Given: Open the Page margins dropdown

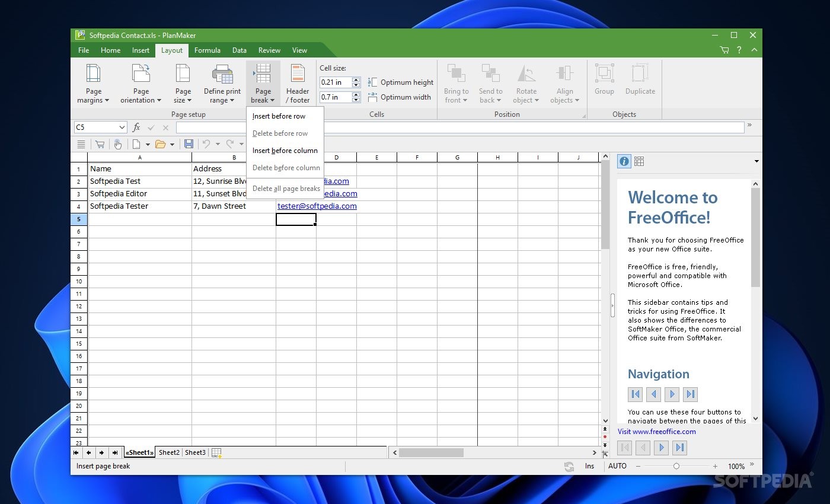Looking at the screenshot, I should tap(93, 84).
